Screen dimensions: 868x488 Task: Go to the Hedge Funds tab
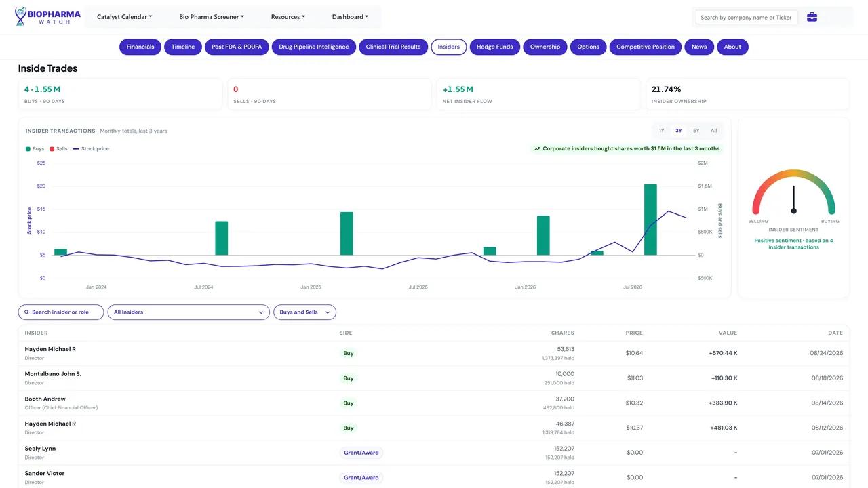[495, 47]
